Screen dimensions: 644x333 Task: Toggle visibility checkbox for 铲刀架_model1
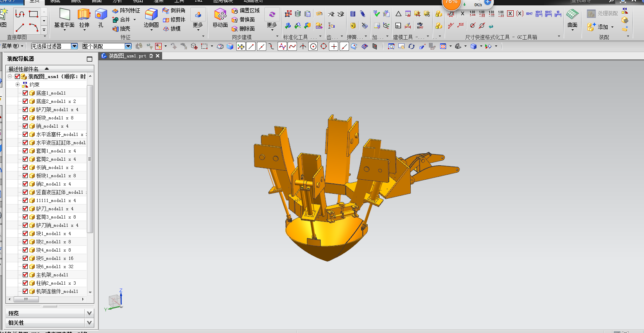(25, 109)
